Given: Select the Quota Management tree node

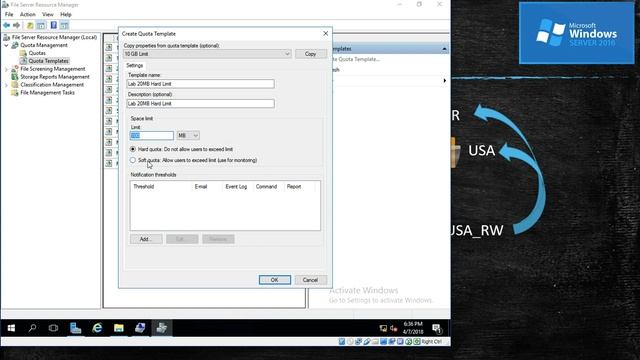Looking at the screenshot, I should click(44, 45).
